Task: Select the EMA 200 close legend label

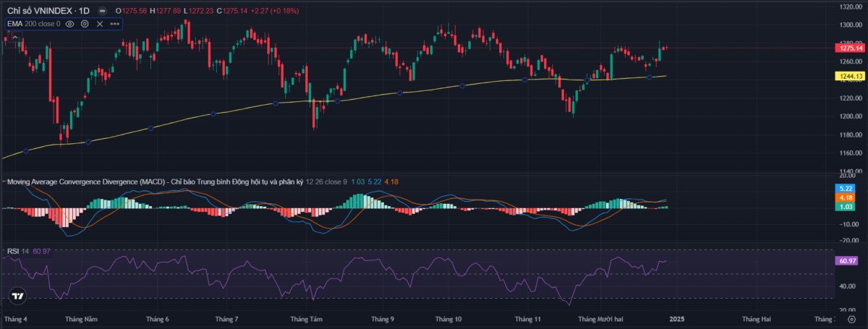Action: [x=33, y=24]
